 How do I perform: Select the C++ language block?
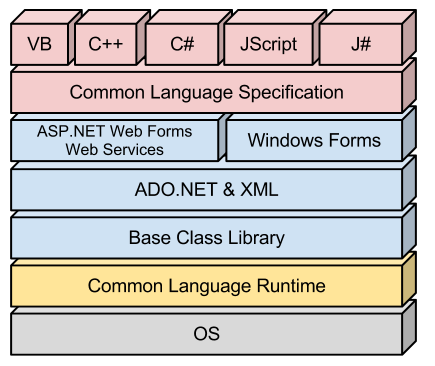click(106, 44)
